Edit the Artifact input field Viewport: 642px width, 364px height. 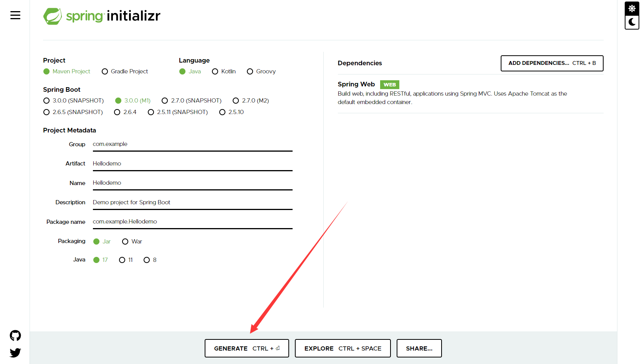193,164
